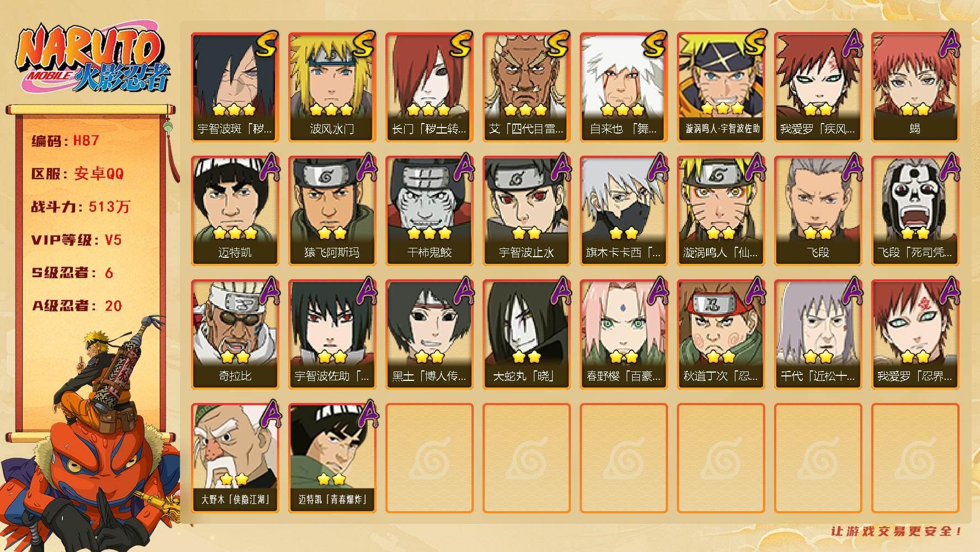Open the 大蛇丸「晓」card

pos(526,335)
